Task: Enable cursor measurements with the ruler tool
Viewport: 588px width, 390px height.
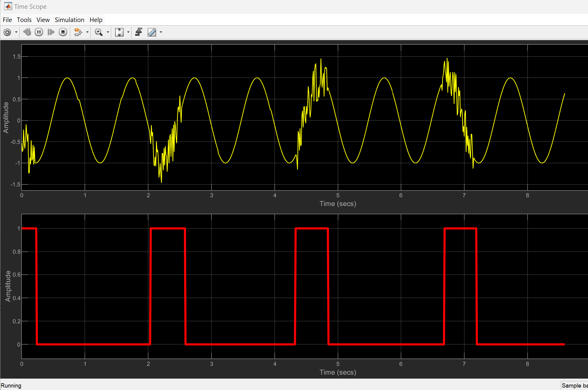Action: tap(152, 32)
